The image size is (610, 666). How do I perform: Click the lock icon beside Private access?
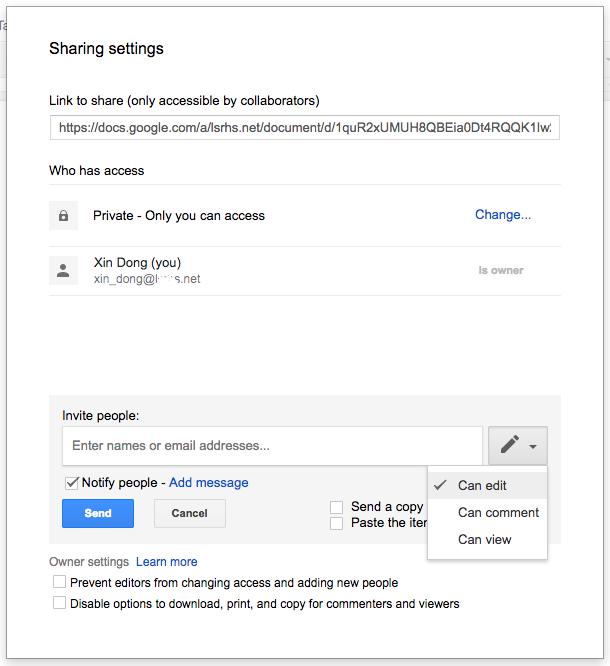point(64,216)
